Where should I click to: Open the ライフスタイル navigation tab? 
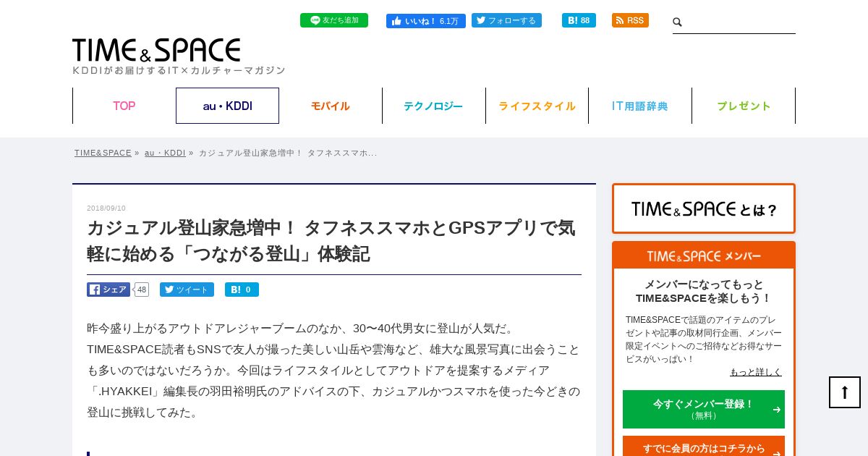[537, 106]
